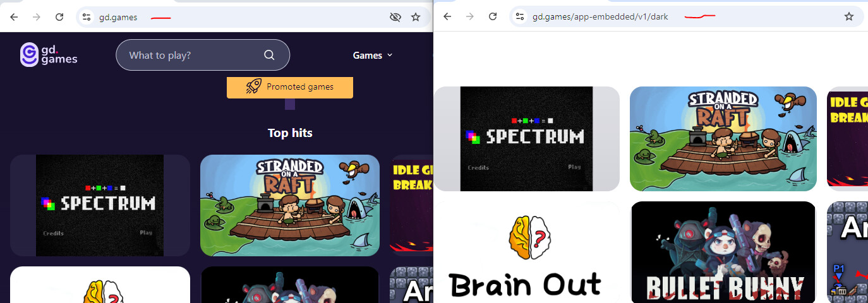The image size is (868, 303).
Task: Go forward in the right browser window
Action: [x=470, y=16]
